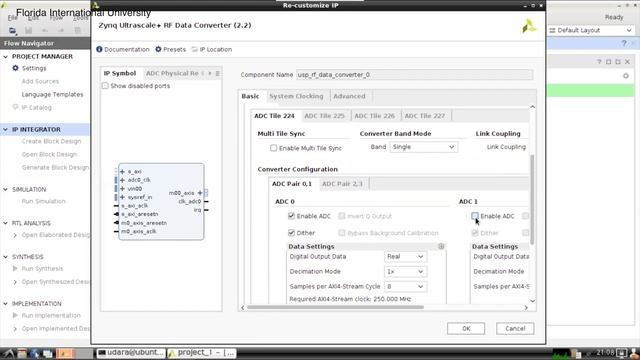Click the Cancel button
The image size is (640, 360).
[x=515, y=329]
